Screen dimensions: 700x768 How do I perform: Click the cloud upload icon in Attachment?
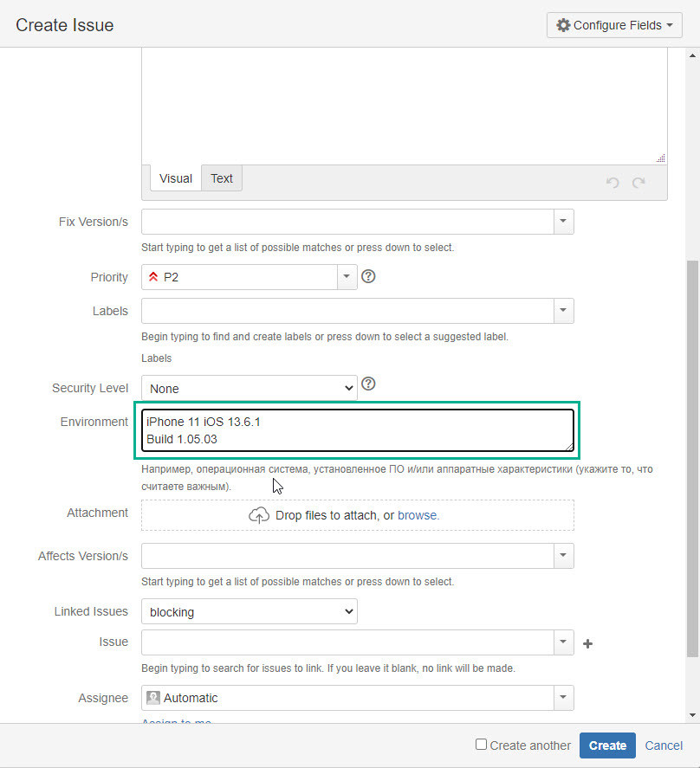259,515
